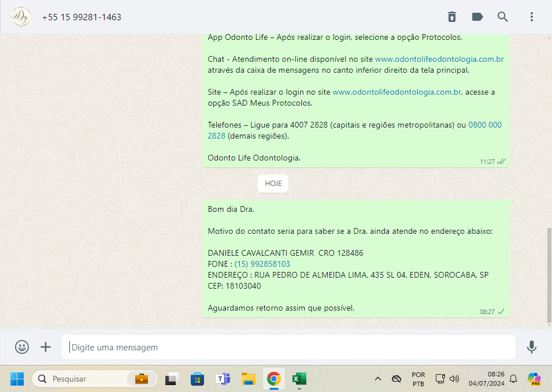
Task: Click the single check mark on the 08:27 message
Action: 501,312
